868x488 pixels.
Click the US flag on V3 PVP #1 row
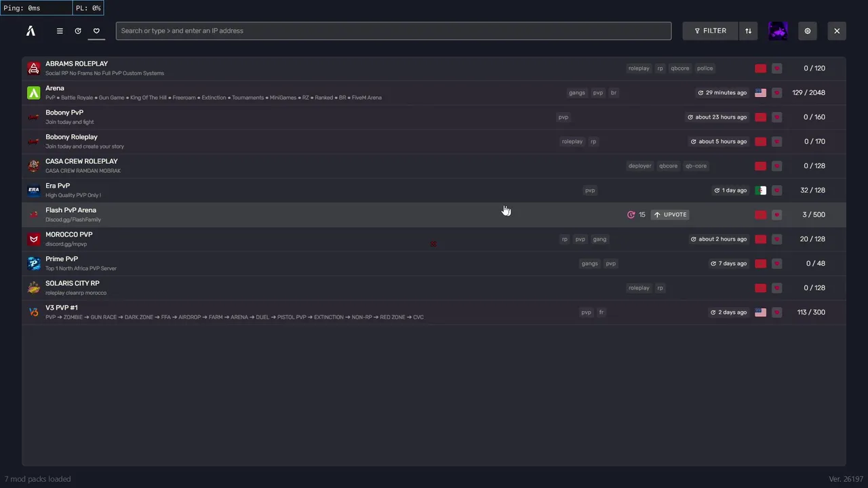point(760,312)
